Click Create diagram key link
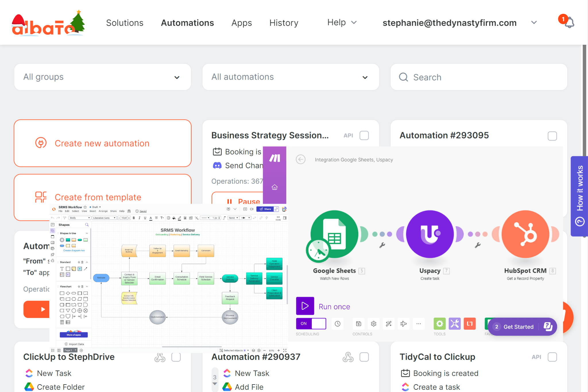Image resolution: width=588 pixels, height=392 pixels. [74, 250]
